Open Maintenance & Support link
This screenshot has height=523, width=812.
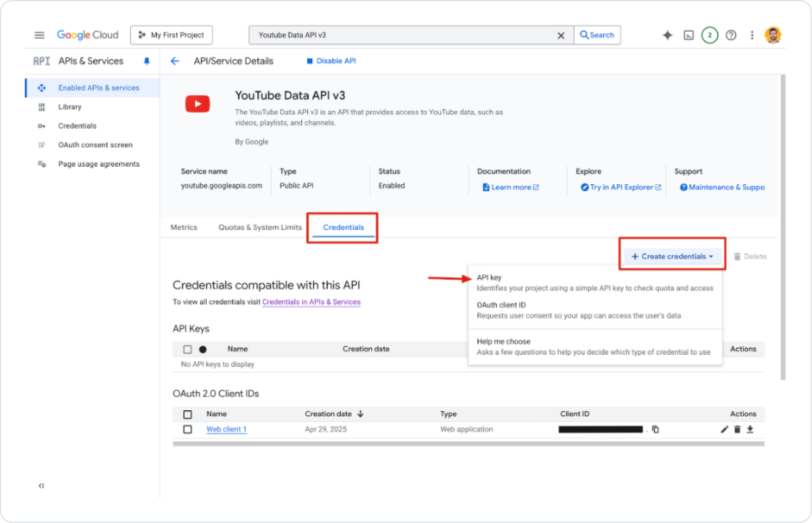(x=723, y=187)
